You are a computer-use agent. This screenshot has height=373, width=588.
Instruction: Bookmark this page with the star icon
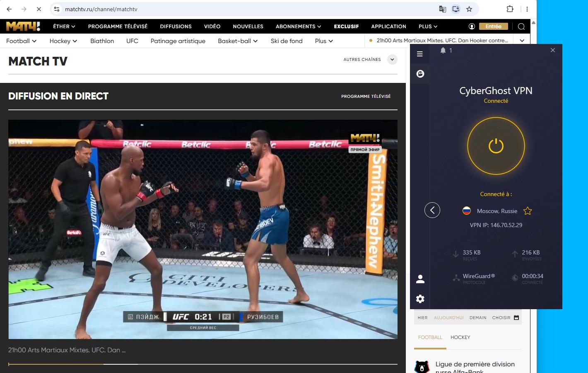click(x=469, y=9)
